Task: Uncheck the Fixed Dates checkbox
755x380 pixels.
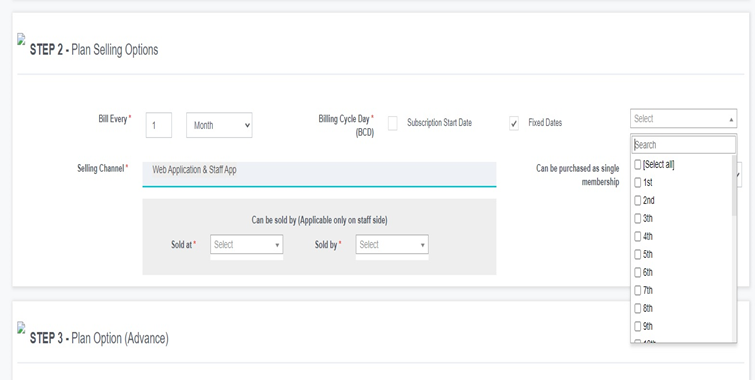Action: pos(514,123)
